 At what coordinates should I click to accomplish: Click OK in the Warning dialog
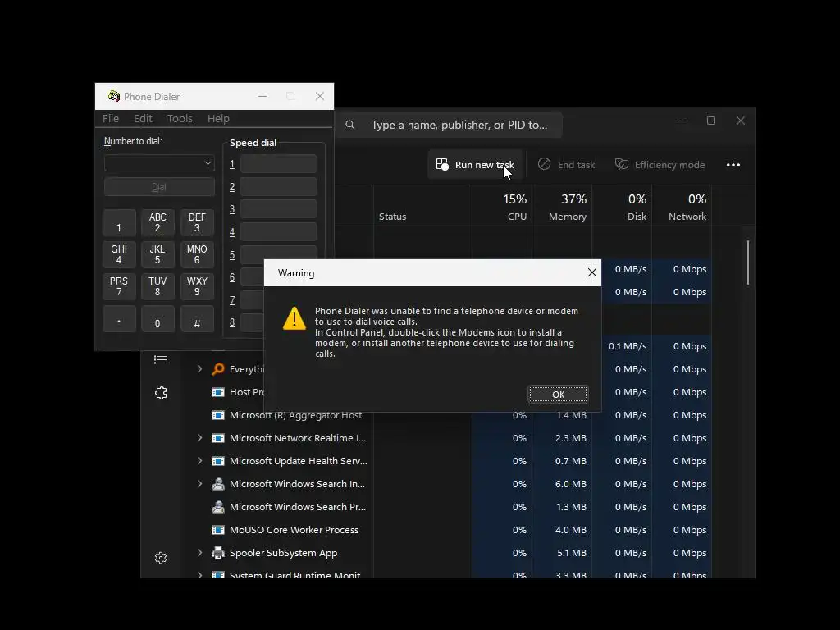(558, 395)
